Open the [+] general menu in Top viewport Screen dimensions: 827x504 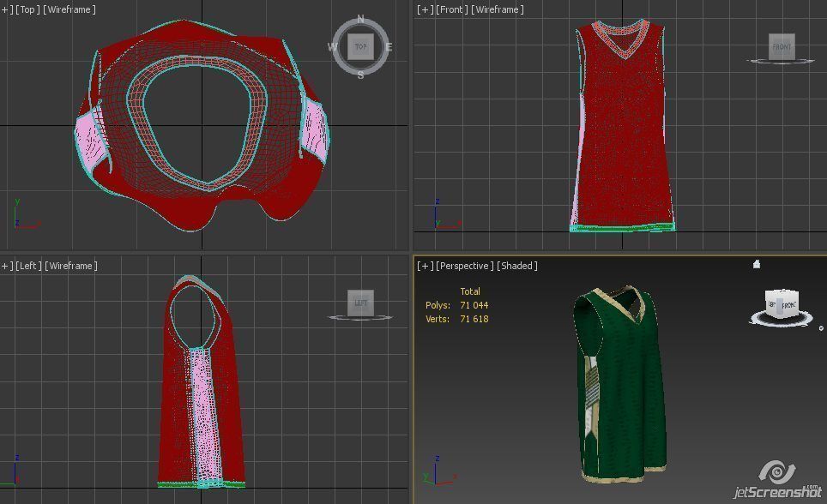click(x=6, y=9)
